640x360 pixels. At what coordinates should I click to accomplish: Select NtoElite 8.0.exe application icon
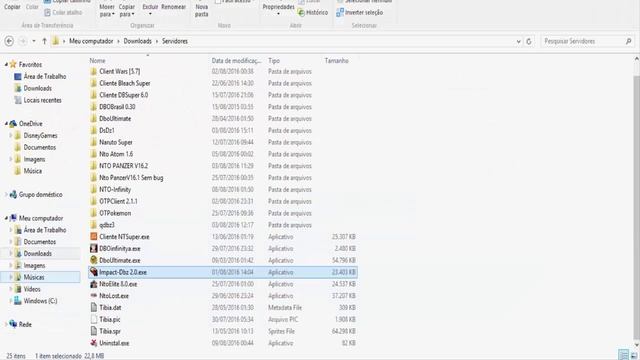(93, 284)
